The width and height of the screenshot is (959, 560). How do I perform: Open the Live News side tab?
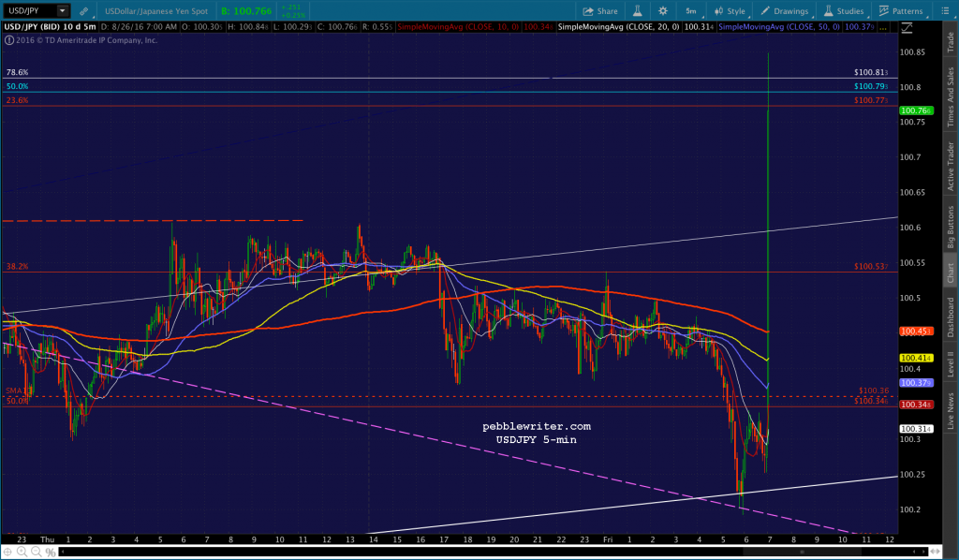951,411
